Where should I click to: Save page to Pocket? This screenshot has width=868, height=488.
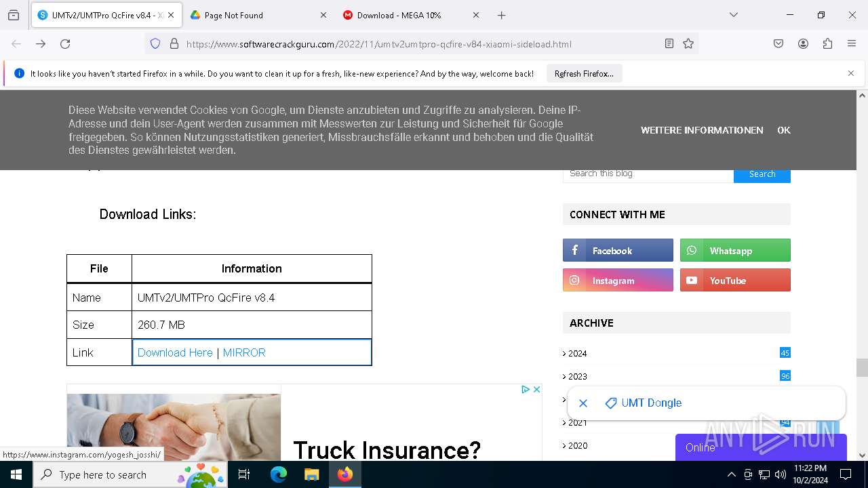pos(778,43)
